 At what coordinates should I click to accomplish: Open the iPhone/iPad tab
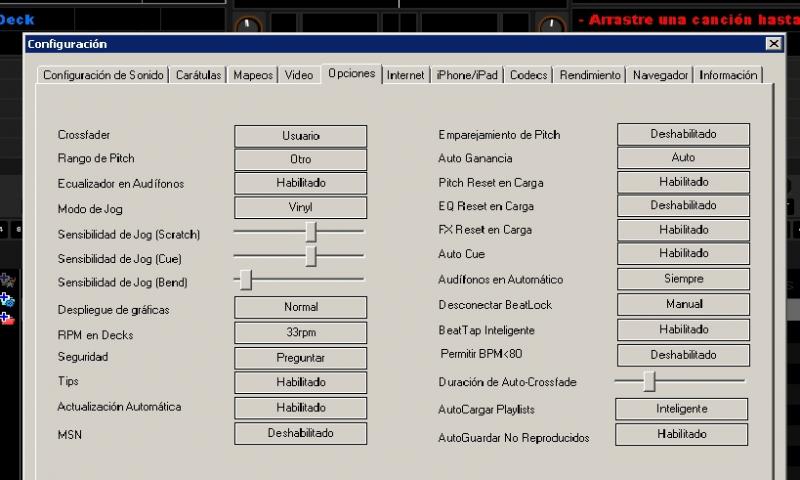pos(467,75)
